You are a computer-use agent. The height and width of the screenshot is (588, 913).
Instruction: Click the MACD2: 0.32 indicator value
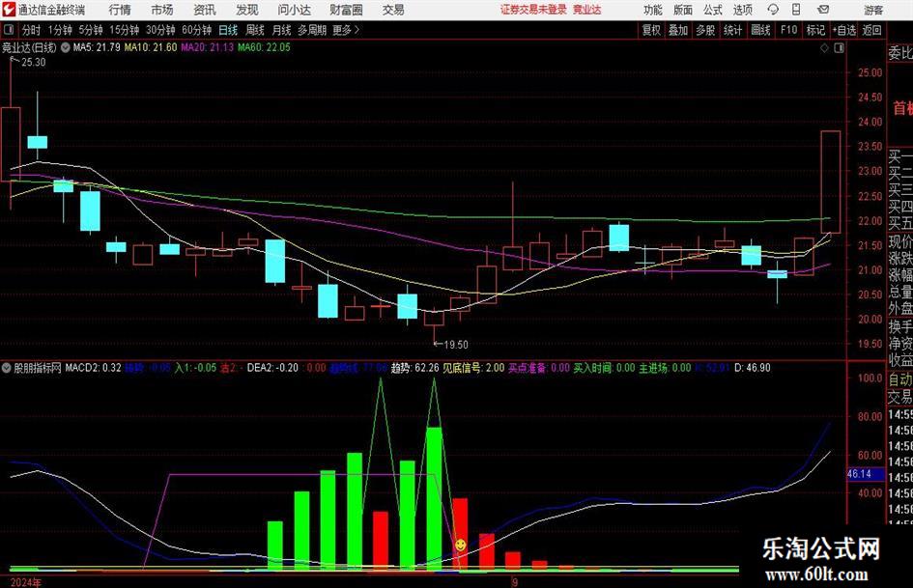(x=93, y=368)
